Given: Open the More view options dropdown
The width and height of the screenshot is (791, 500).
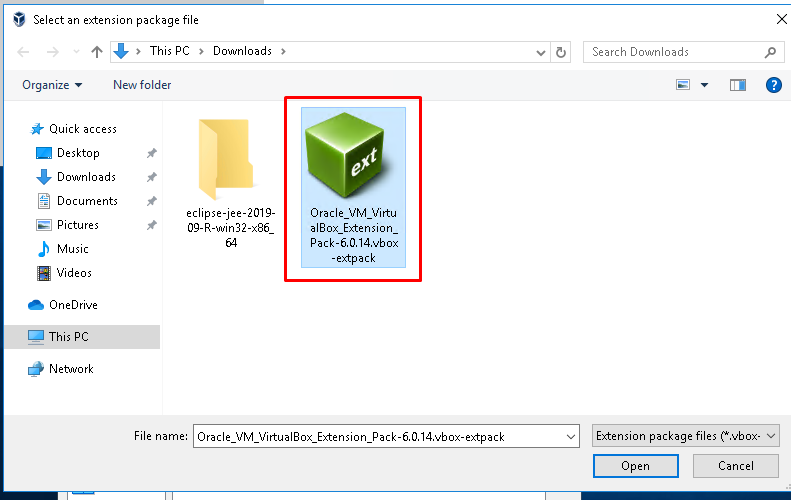Looking at the screenshot, I should click(704, 85).
